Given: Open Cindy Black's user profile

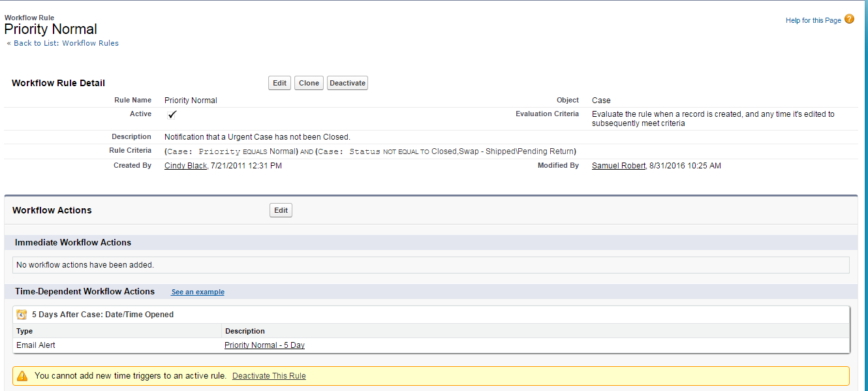Looking at the screenshot, I should pos(185,166).
